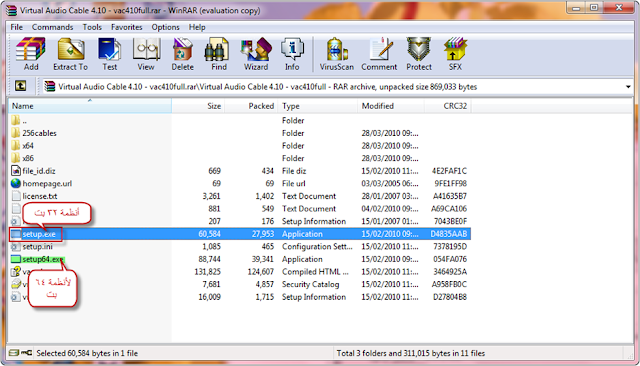Select the setup64.exe file name
Viewport: 640px width, 366px height.
(x=43, y=259)
